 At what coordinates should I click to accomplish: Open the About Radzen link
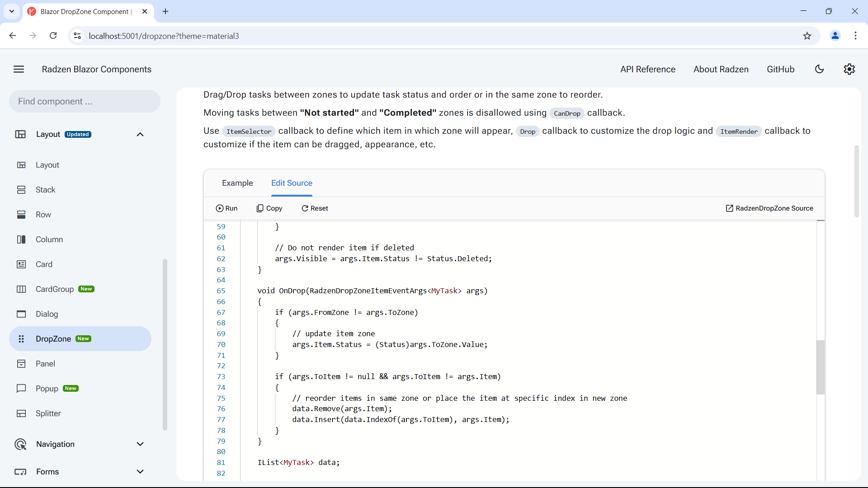tap(721, 69)
